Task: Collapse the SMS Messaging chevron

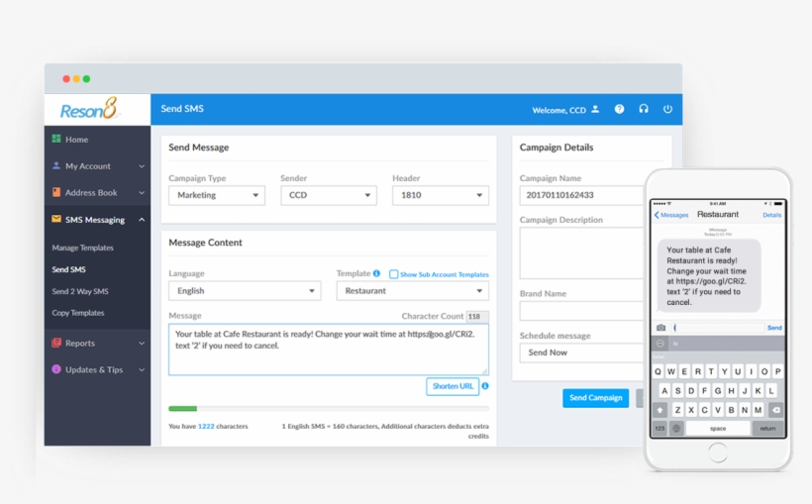Action: tap(142, 220)
